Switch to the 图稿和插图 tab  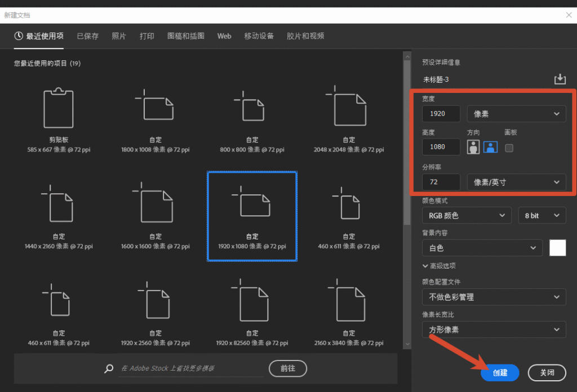pyautogui.click(x=186, y=36)
